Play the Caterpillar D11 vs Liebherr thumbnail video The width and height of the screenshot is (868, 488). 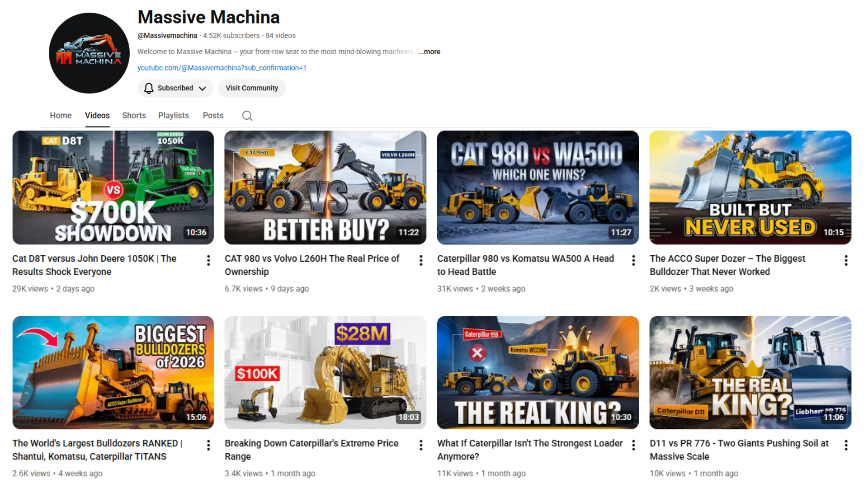750,372
